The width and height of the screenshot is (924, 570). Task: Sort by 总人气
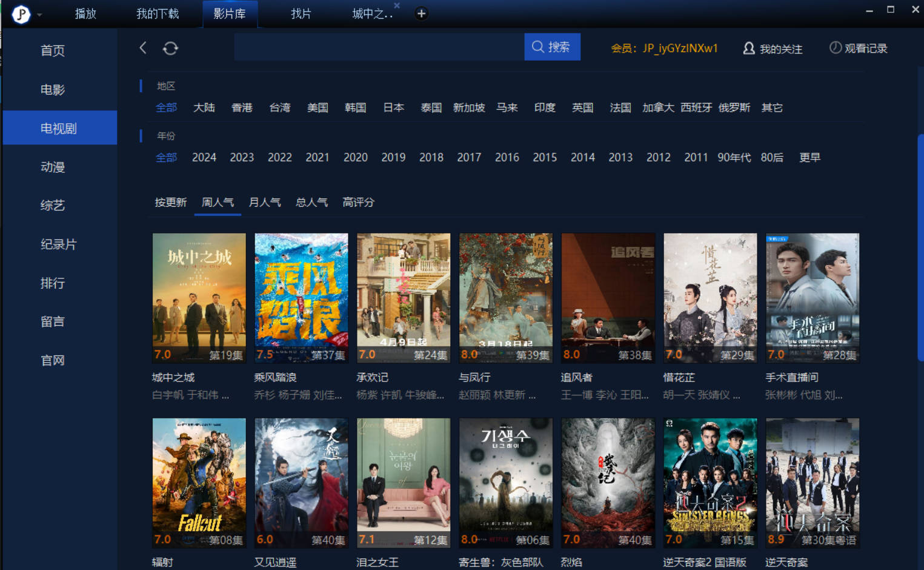[311, 202]
